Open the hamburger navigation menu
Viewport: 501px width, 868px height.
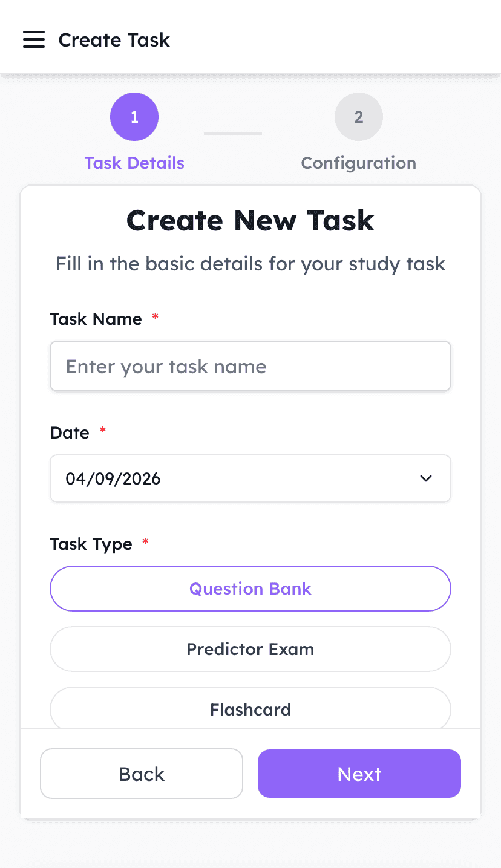point(34,40)
